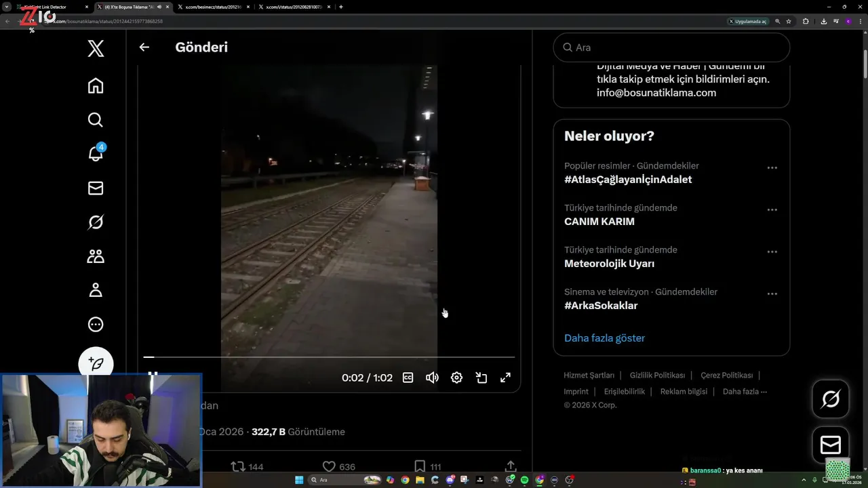Seek on the video progress bar
Image resolution: width=868 pixels, height=488 pixels.
click(329, 357)
